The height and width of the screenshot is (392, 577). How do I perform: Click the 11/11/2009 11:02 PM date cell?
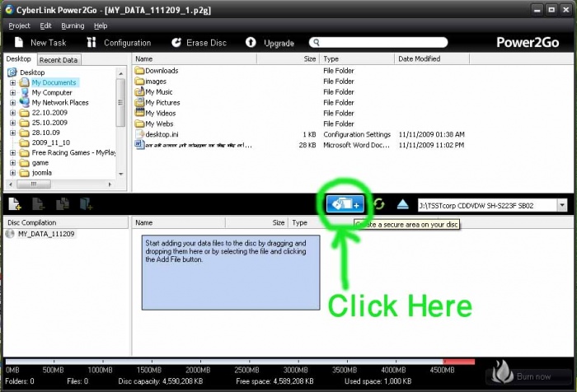tap(431, 145)
